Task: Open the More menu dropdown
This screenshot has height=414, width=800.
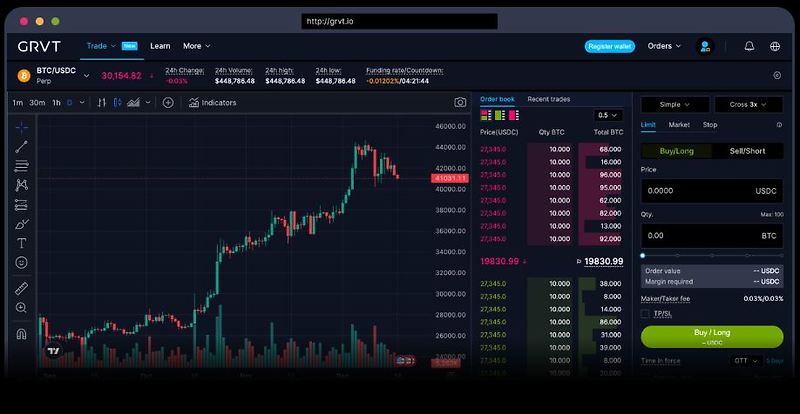Action: tap(196, 46)
